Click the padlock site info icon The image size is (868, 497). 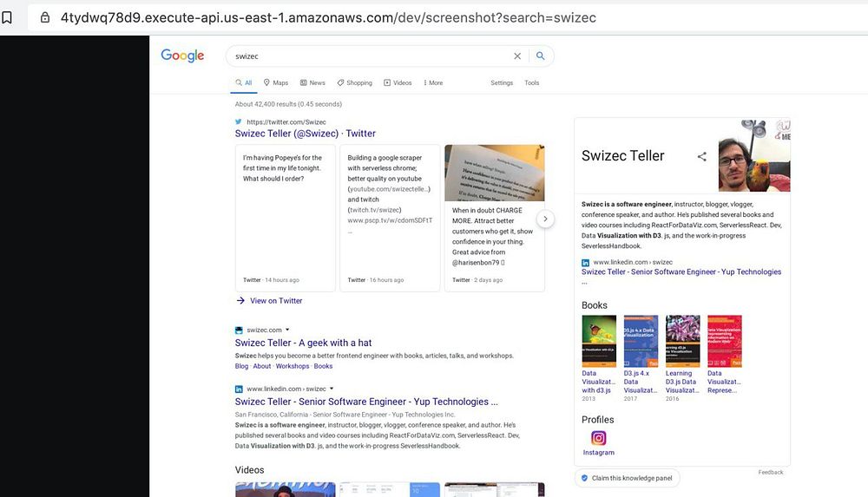45,17
